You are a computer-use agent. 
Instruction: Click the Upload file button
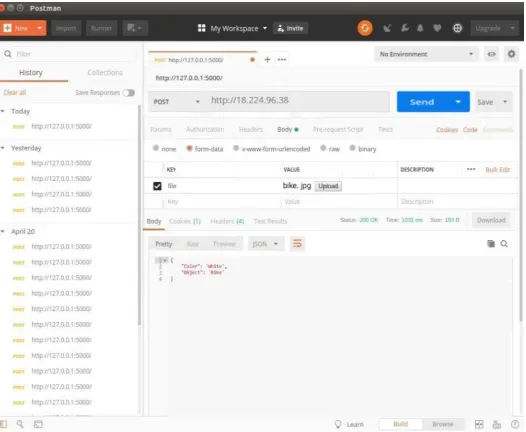pos(328,186)
